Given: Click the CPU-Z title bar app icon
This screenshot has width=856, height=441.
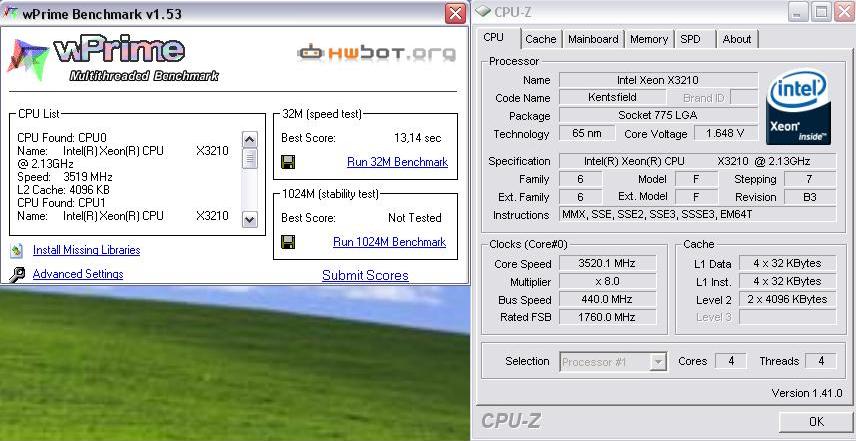Looking at the screenshot, I should coord(484,11).
